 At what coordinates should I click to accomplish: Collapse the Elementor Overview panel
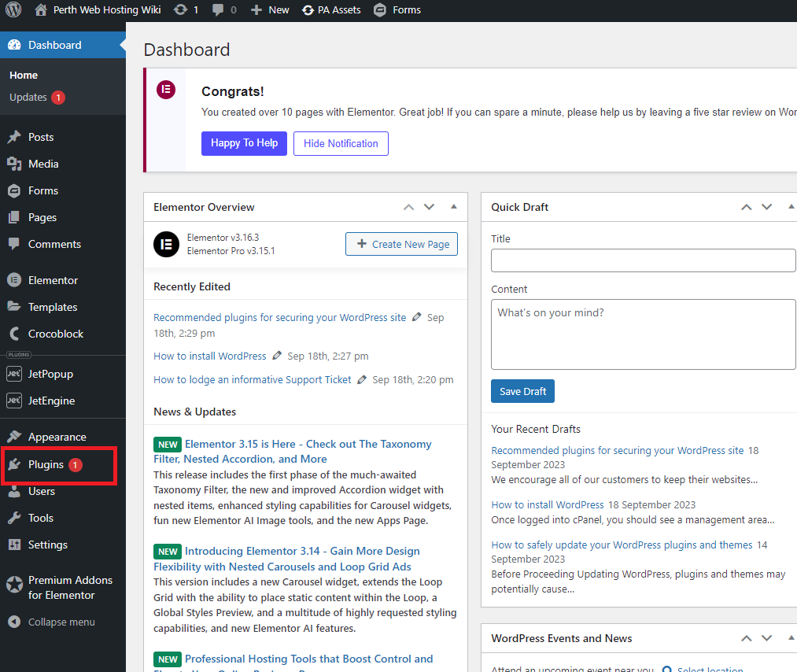point(454,206)
